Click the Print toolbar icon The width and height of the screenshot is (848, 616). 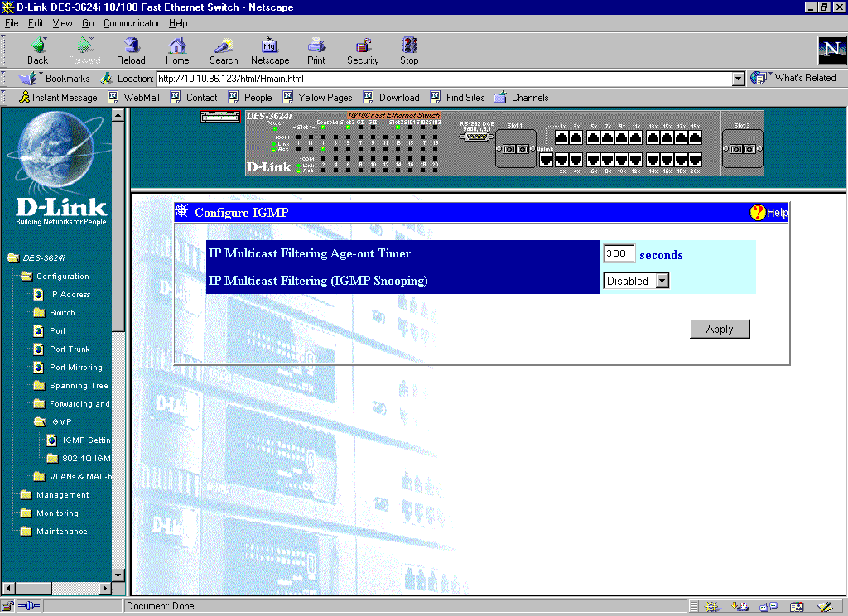316,46
